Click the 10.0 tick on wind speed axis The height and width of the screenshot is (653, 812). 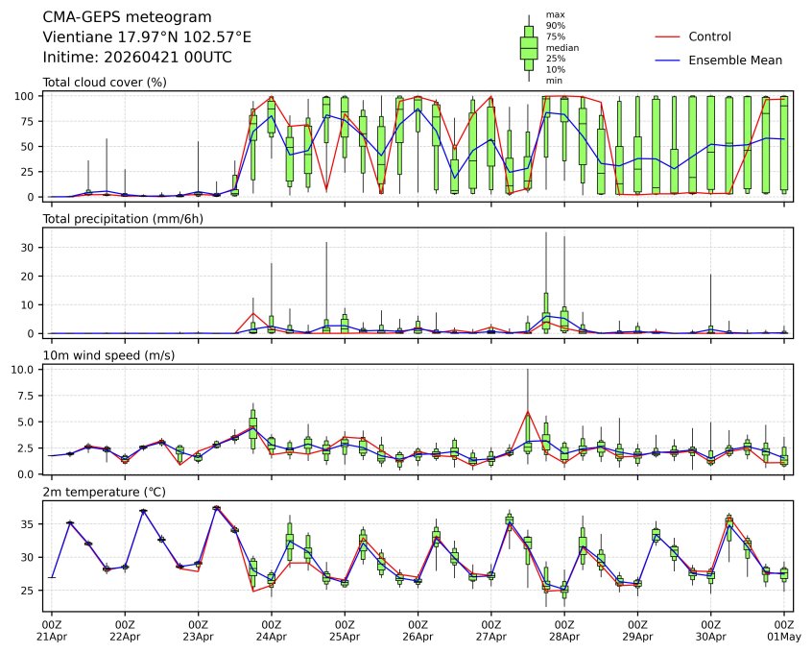(x=25, y=369)
